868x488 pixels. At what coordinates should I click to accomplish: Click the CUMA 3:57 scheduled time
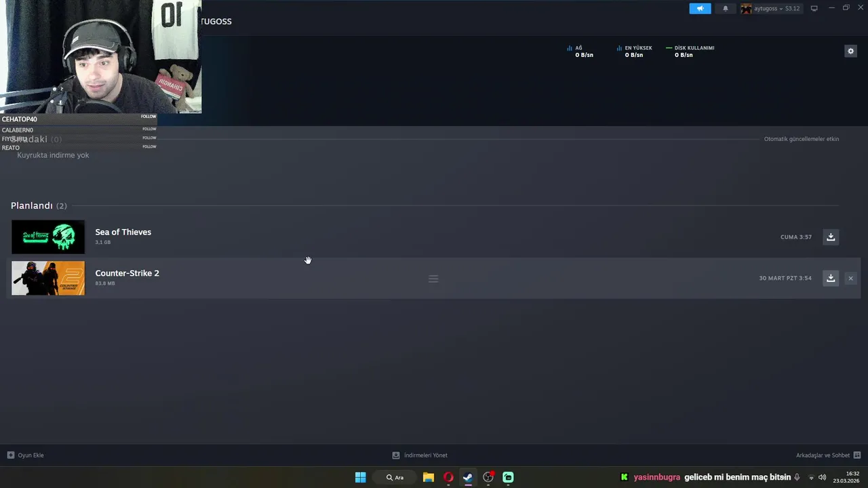click(796, 237)
